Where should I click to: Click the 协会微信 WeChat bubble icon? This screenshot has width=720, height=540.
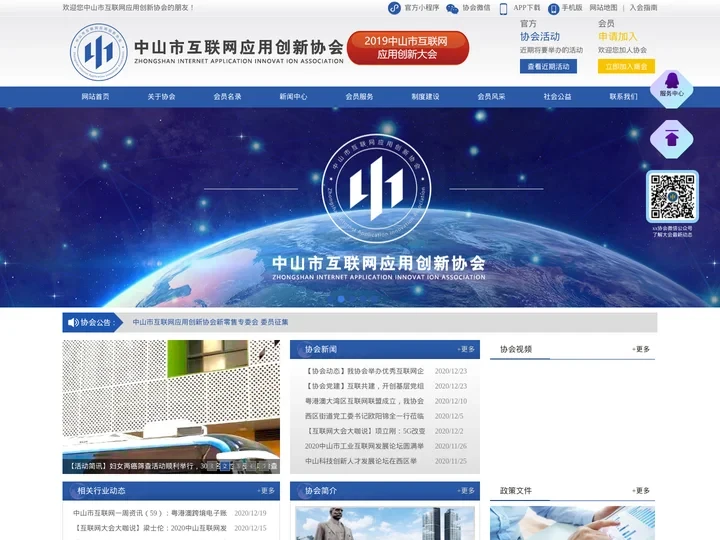point(452,9)
